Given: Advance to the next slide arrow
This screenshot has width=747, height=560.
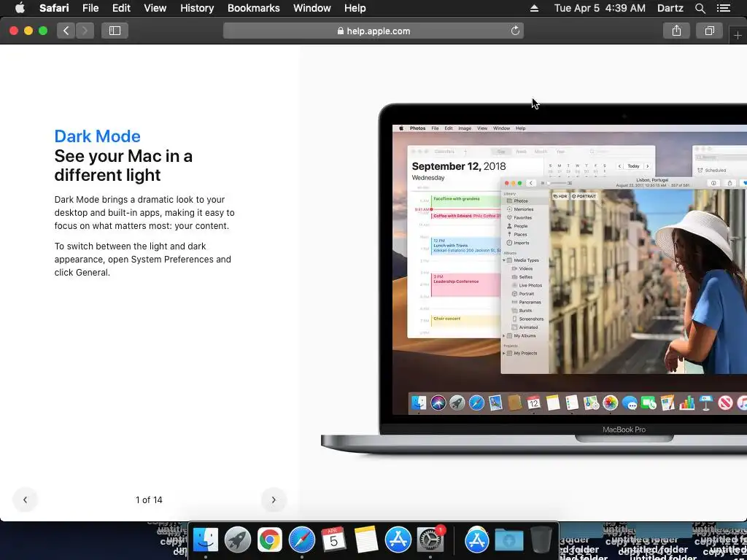Looking at the screenshot, I should point(274,499).
